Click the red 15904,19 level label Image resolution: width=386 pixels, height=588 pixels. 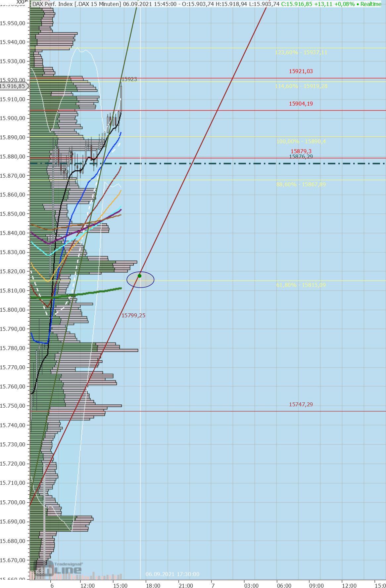tap(301, 104)
